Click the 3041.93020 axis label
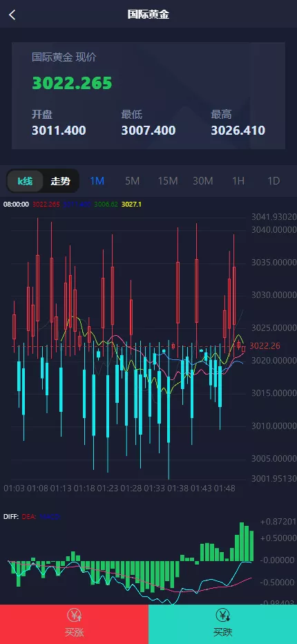 tap(274, 217)
